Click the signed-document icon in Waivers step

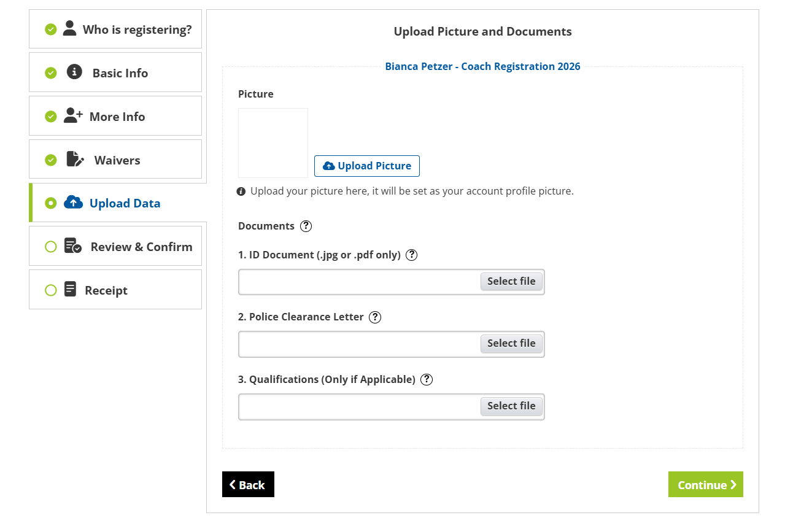(74, 160)
